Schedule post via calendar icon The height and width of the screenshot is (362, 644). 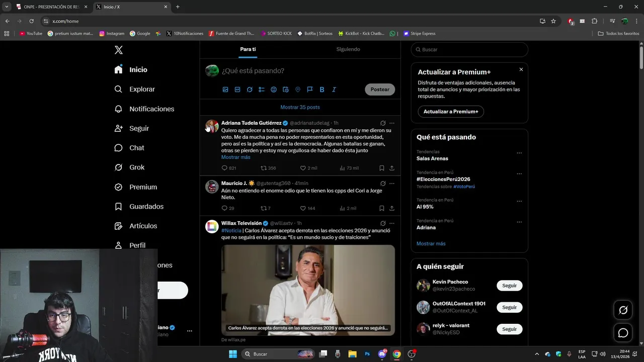click(286, 89)
